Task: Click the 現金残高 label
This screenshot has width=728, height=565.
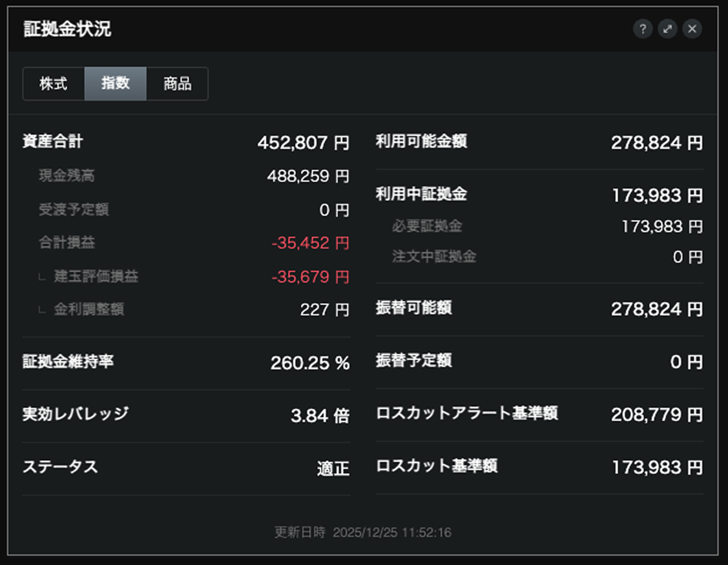Action: tap(67, 175)
